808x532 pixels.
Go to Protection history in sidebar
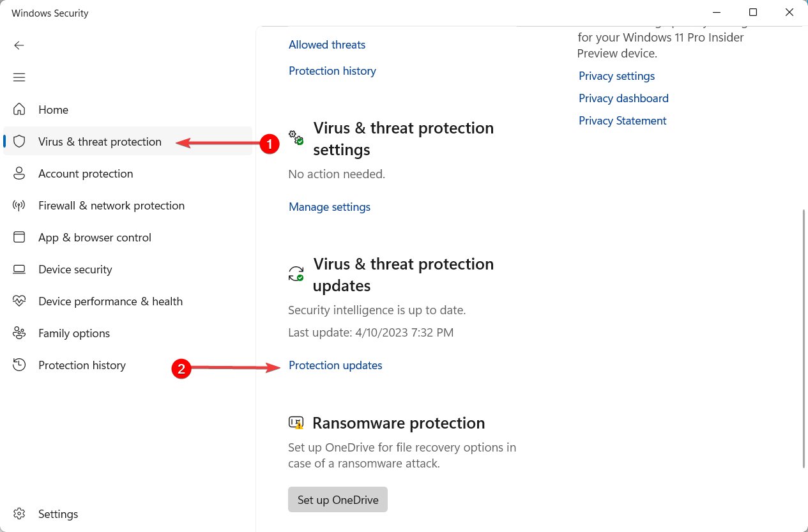(x=82, y=365)
